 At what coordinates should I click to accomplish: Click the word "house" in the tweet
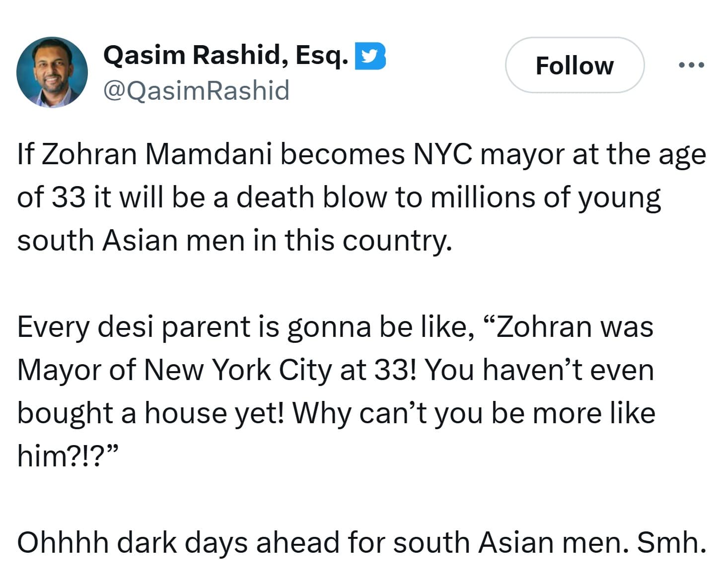185,413
